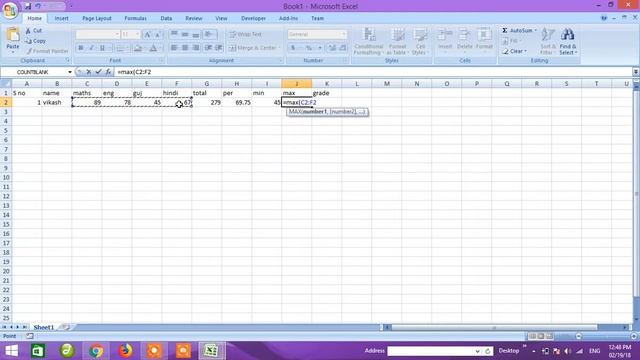
Task: Open Conditional Formatting
Action: tap(369, 41)
